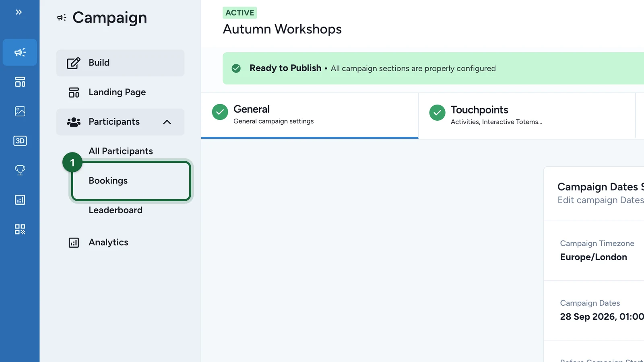Go to the Analytics section
Image resolution: width=644 pixels, height=362 pixels.
(120, 243)
